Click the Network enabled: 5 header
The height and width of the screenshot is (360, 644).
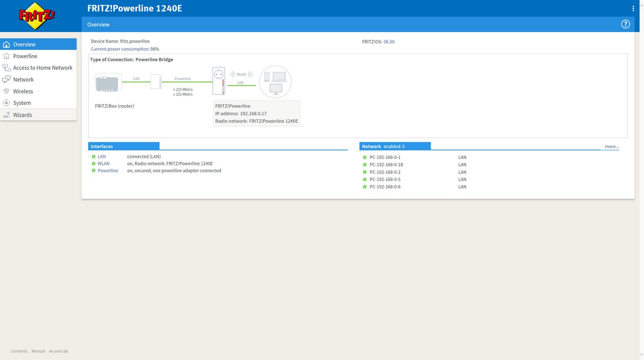[395, 146]
